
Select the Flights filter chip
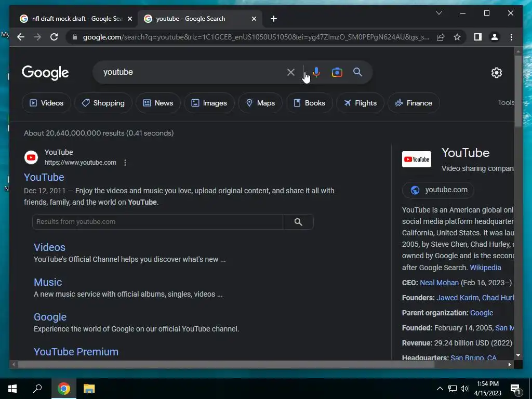(360, 103)
